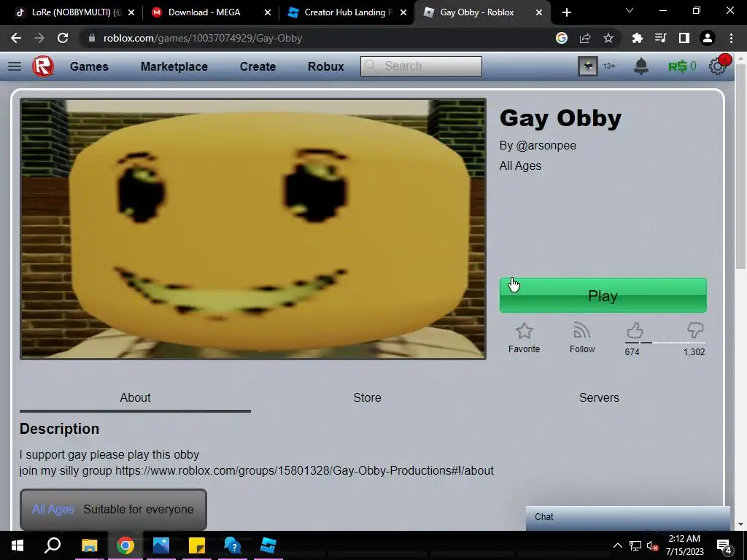Viewport: 747px width, 560px height.
Task: Open a new browser tab
Action: tap(566, 12)
